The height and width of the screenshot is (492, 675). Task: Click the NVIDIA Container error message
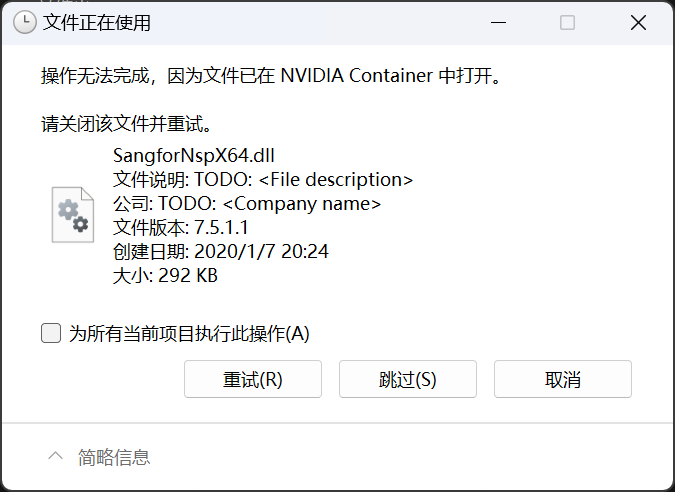click(269, 76)
